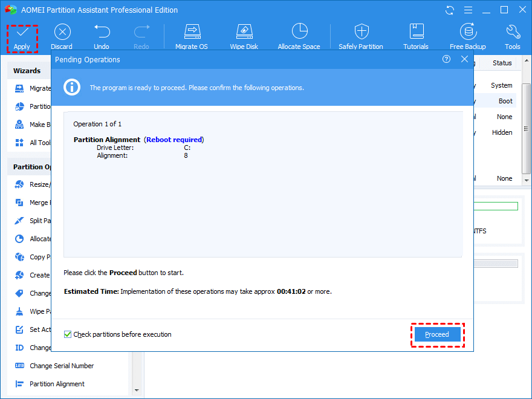The width and height of the screenshot is (532, 399).
Task: Choose the Allocate operation in sidebar
Action: point(33,239)
